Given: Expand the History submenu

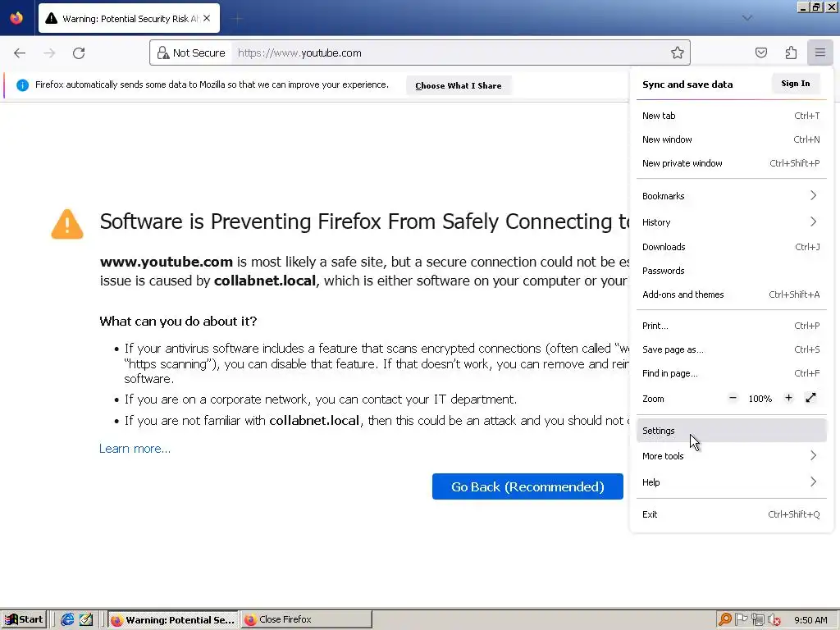Looking at the screenshot, I should tap(731, 222).
